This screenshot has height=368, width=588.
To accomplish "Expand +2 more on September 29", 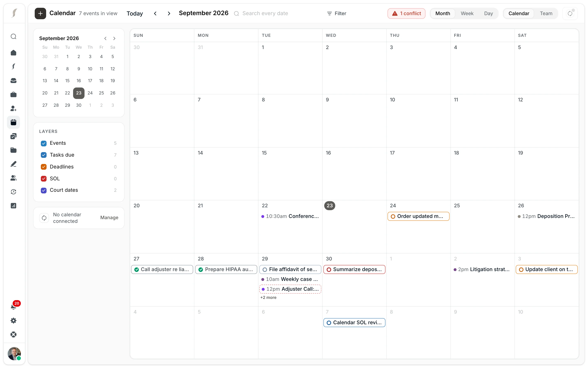I will tap(268, 297).
